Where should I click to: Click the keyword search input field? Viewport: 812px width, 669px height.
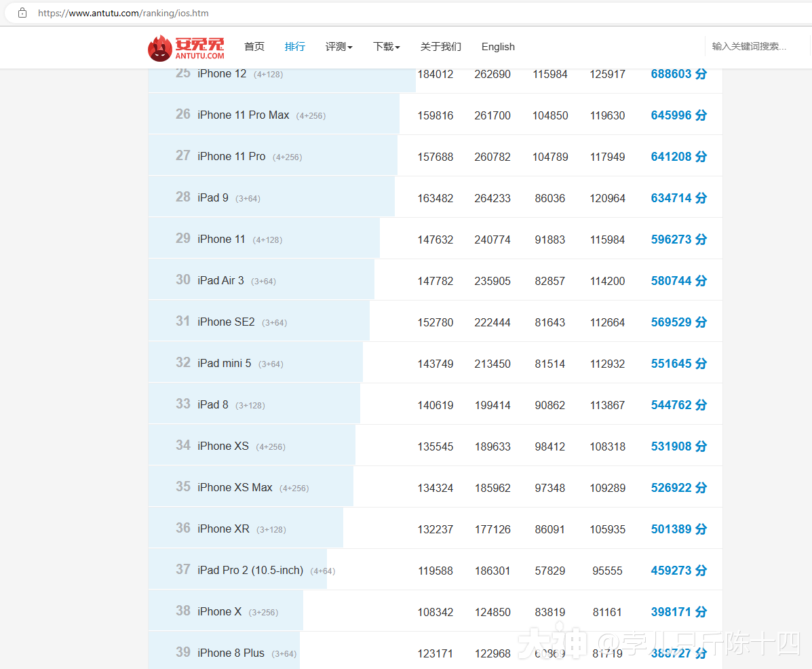[x=756, y=47]
